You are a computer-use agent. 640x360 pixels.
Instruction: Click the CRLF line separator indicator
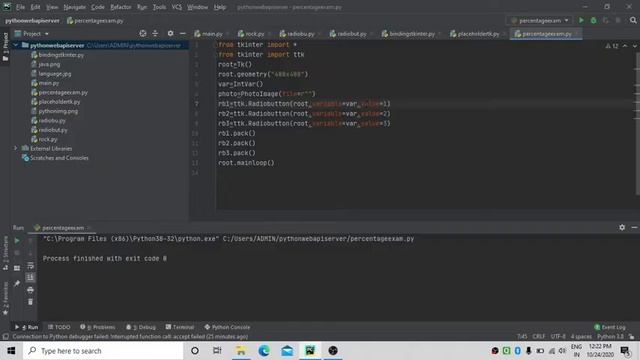pos(539,336)
